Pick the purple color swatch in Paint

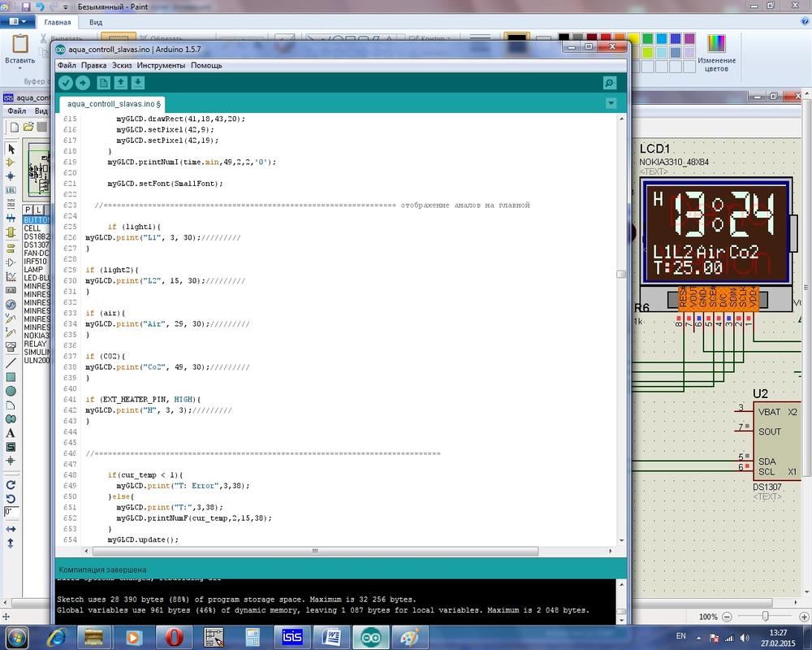pyautogui.click(x=689, y=38)
